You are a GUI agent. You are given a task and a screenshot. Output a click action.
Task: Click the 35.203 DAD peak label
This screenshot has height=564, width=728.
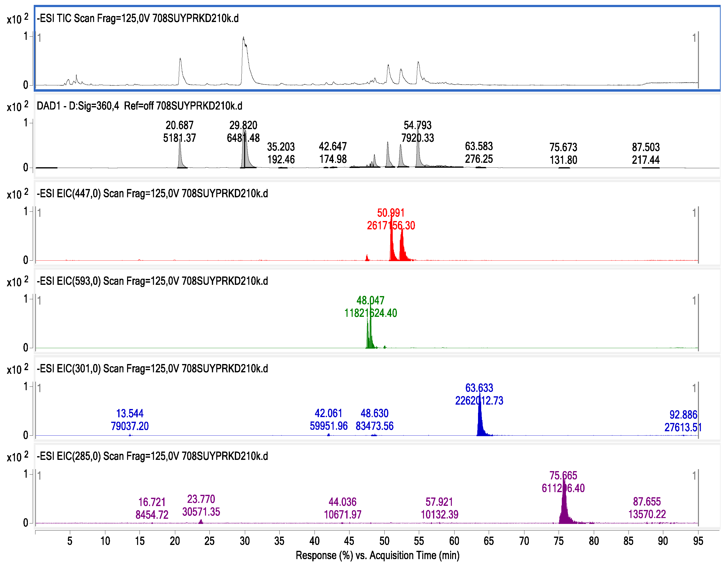coord(281,147)
